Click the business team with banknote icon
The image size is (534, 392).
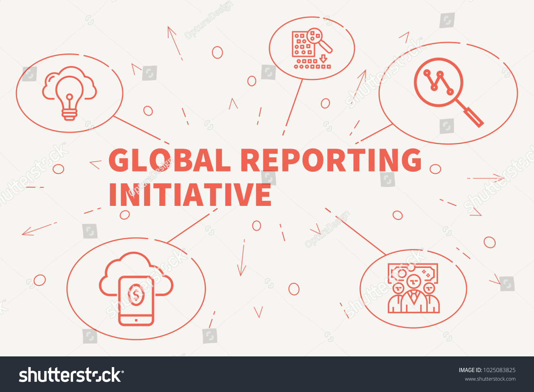pyautogui.click(x=414, y=288)
